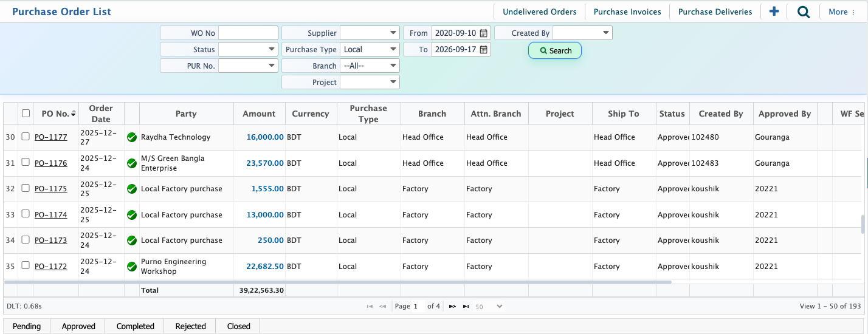Open the Project filter dropdown
Viewport: 868px width, 334px height.
coord(370,82)
